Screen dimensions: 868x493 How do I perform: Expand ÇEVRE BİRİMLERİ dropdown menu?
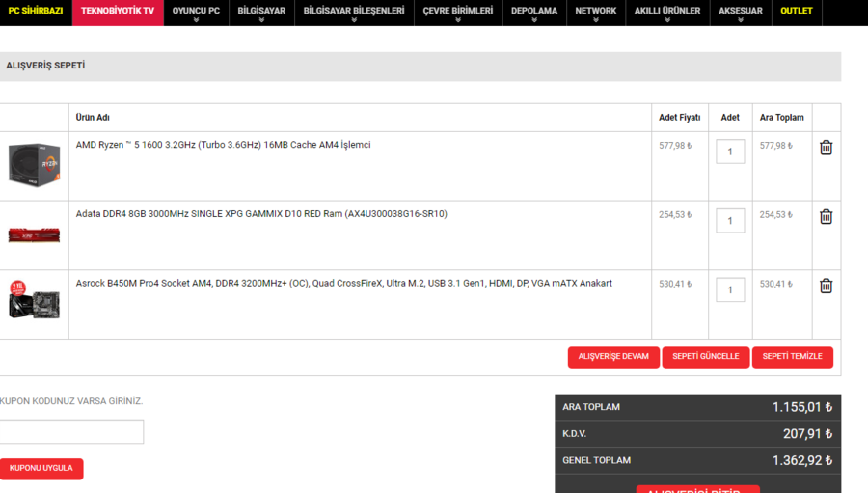click(458, 13)
